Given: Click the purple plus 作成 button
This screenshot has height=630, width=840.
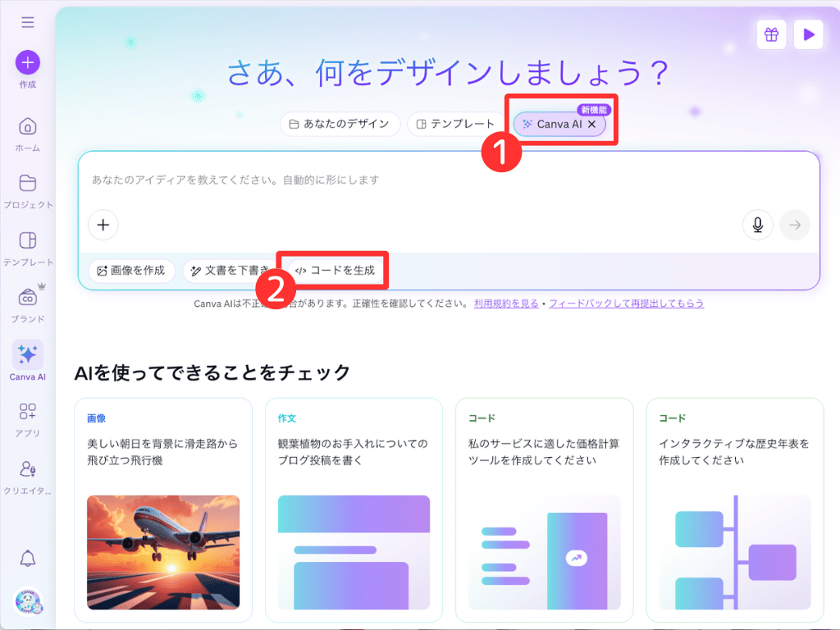Looking at the screenshot, I should [27, 62].
